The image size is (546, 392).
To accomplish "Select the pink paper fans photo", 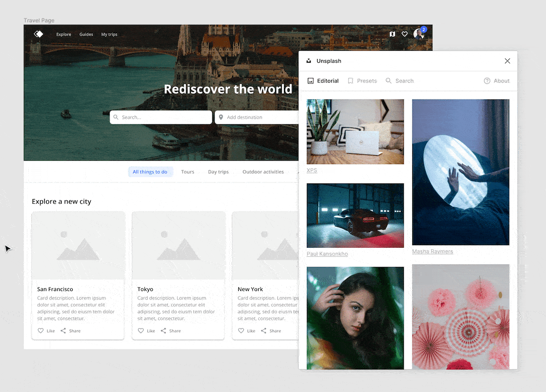I will [x=460, y=317].
